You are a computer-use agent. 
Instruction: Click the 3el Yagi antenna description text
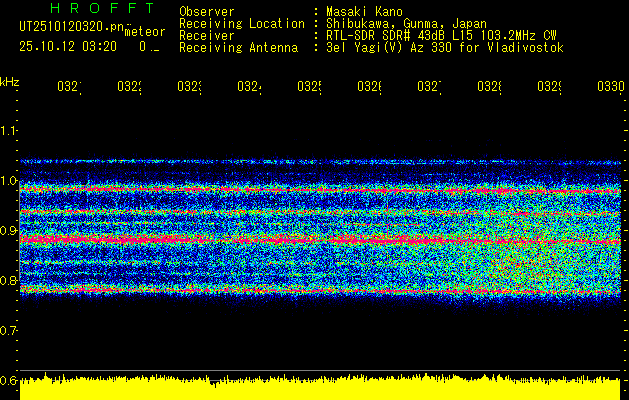point(445,48)
